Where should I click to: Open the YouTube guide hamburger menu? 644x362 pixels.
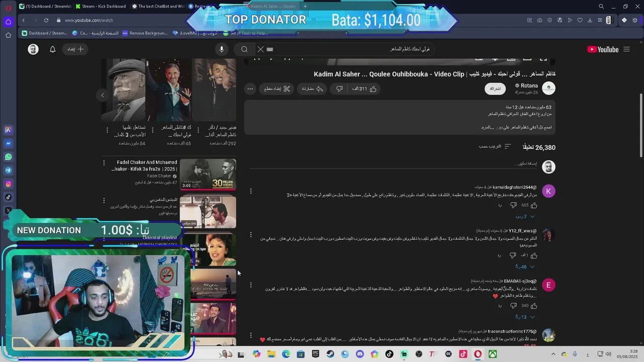point(626,49)
